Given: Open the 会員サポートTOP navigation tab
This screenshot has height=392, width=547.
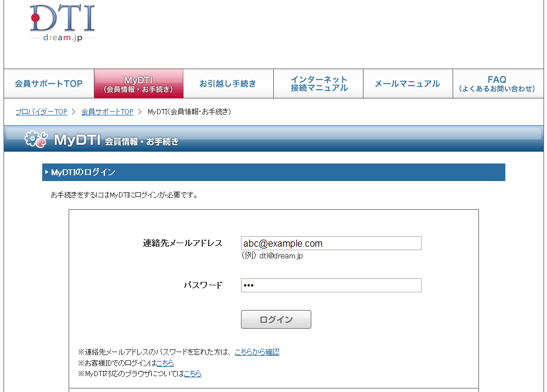Looking at the screenshot, I should tap(49, 84).
